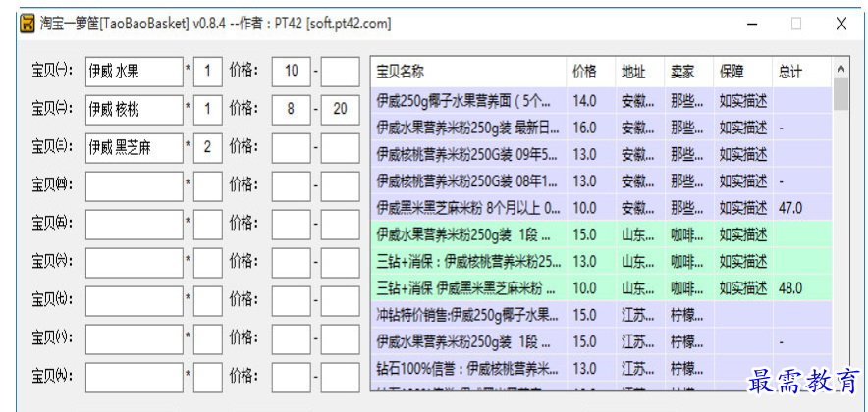Select row 三钻+消保：伊威核桃营养米粉
This screenshot has width=868, height=412.
pyautogui.click(x=602, y=261)
